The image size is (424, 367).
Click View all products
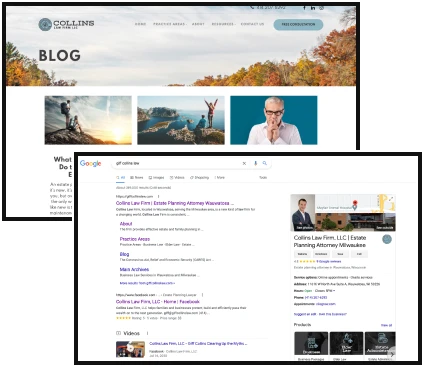[x=386, y=325]
